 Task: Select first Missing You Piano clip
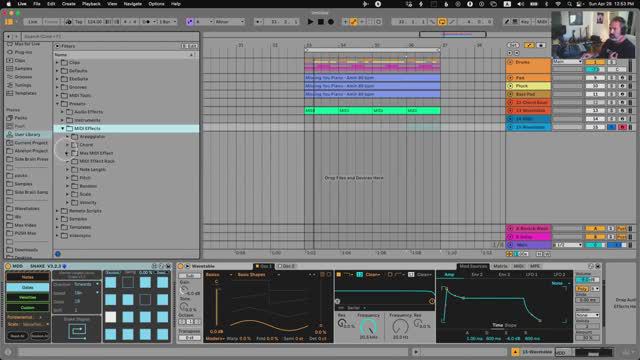(372, 78)
